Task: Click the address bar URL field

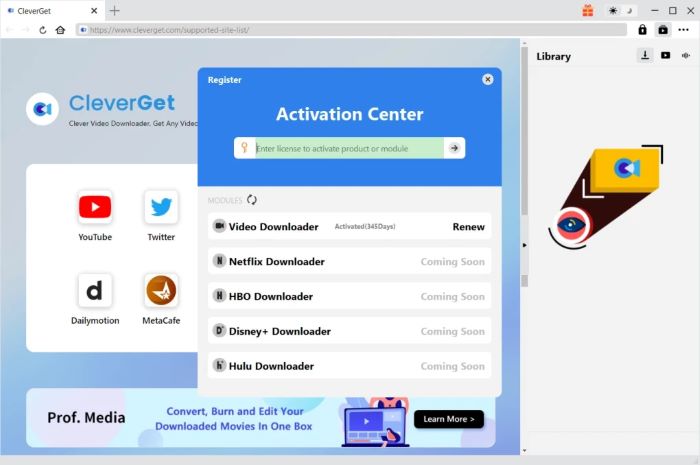Action: click(x=351, y=30)
